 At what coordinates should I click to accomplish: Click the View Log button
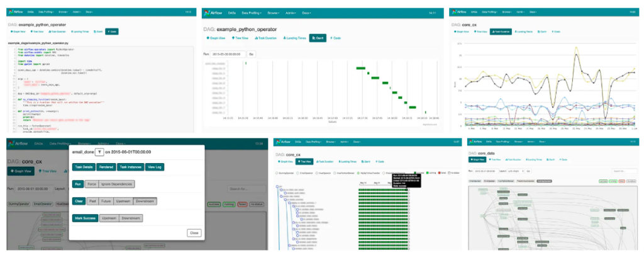tap(155, 167)
